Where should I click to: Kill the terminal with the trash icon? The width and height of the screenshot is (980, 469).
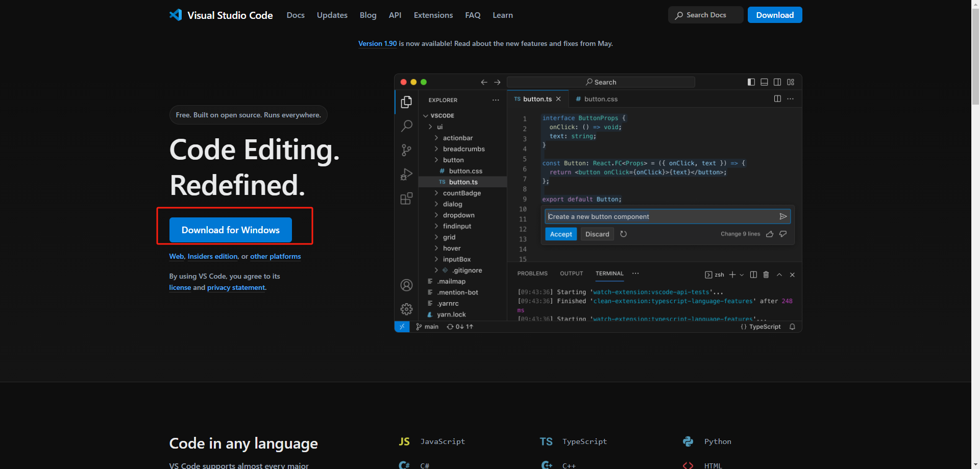766,275
